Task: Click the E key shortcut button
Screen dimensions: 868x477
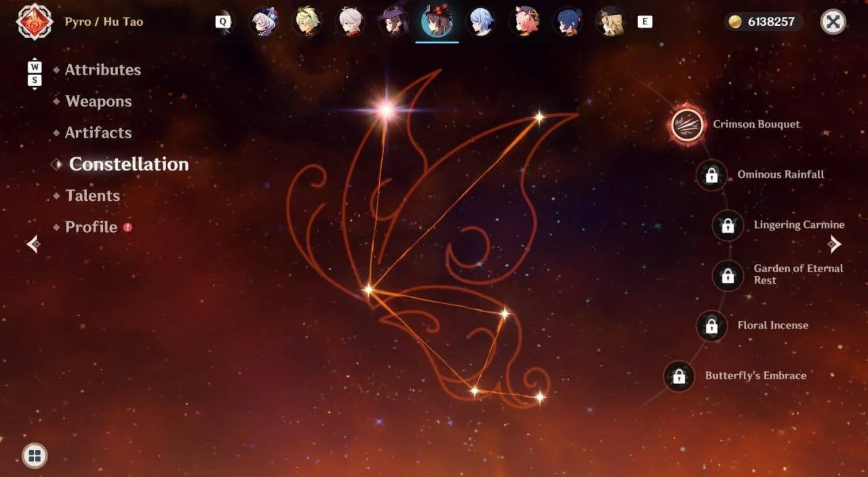Action: click(645, 22)
